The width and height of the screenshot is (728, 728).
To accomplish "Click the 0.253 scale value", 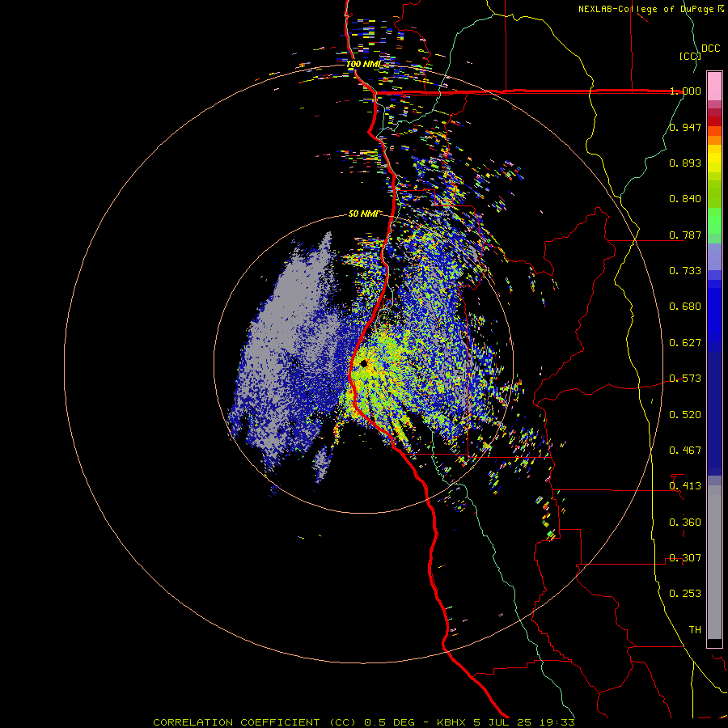I will coord(685,594).
